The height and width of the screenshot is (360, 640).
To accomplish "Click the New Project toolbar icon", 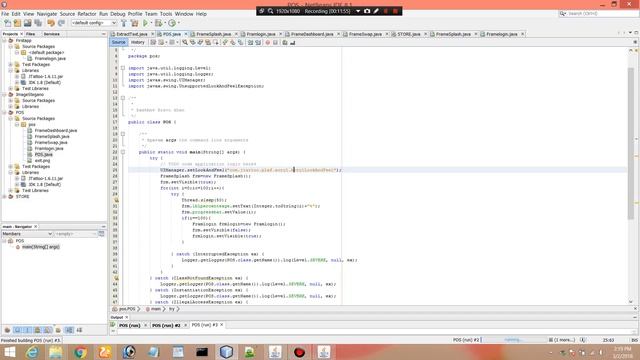I will click(x=18, y=23).
